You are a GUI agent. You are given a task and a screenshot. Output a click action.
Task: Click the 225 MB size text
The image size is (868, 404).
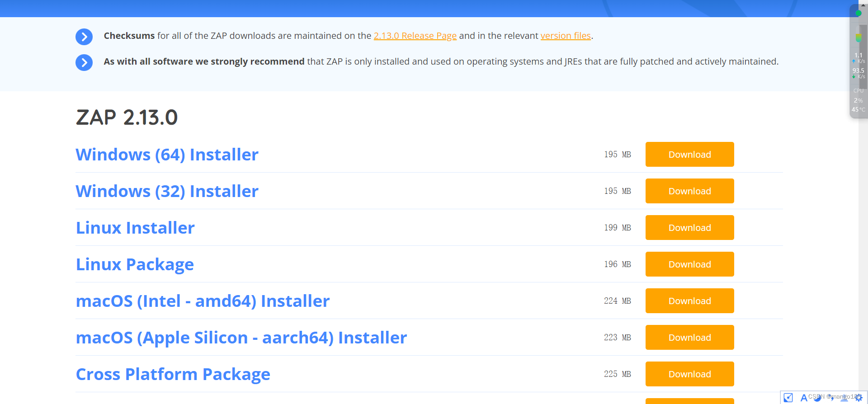pyautogui.click(x=618, y=374)
